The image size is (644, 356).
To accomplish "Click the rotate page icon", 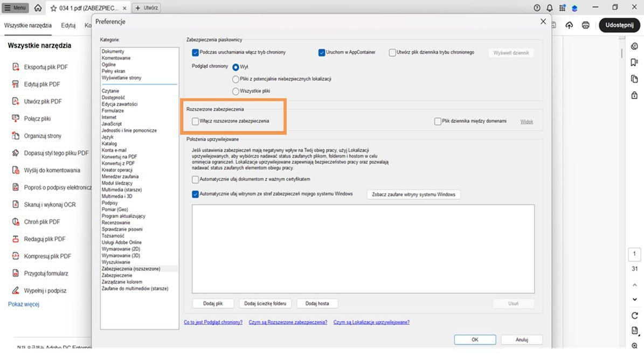I will tap(634, 316).
